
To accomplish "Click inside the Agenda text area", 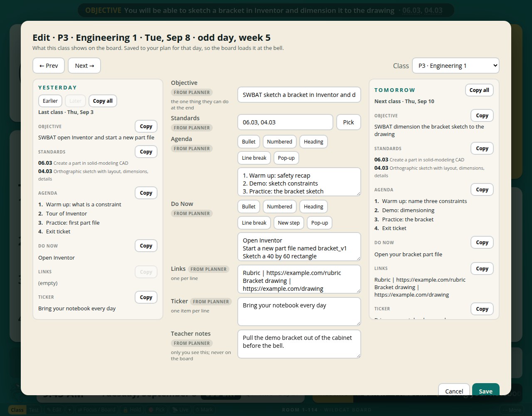I will (x=299, y=182).
